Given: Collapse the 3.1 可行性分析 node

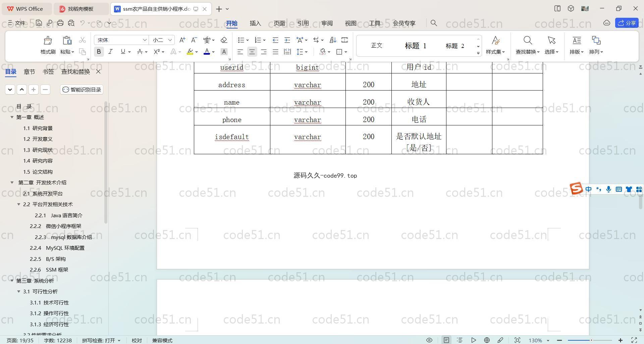Looking at the screenshot, I should (x=19, y=292).
